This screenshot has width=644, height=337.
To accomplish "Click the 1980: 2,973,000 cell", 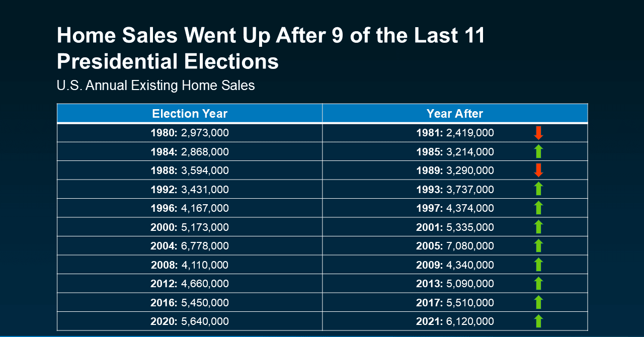I will click(190, 133).
